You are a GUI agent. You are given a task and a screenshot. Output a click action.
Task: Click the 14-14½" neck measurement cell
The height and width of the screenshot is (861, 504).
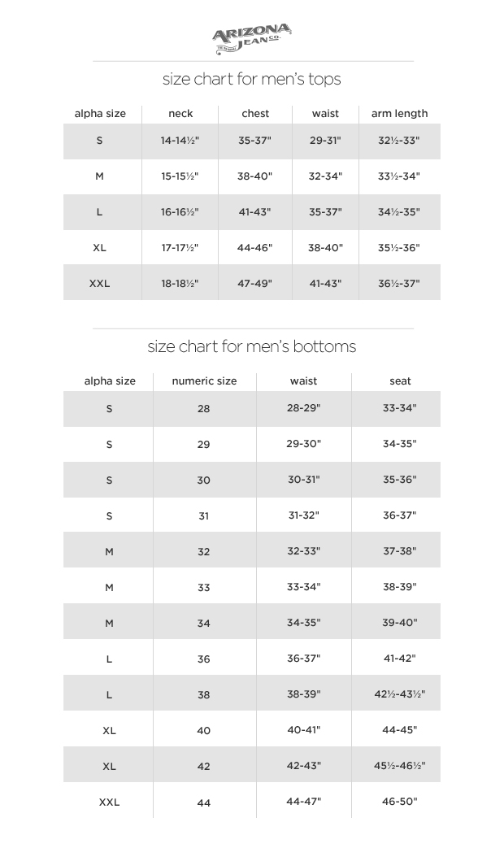(x=180, y=141)
